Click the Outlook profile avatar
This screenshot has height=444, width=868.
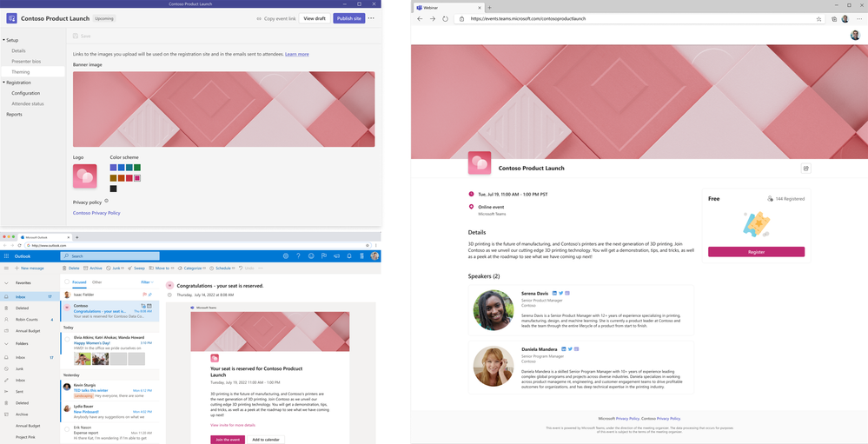tap(374, 255)
